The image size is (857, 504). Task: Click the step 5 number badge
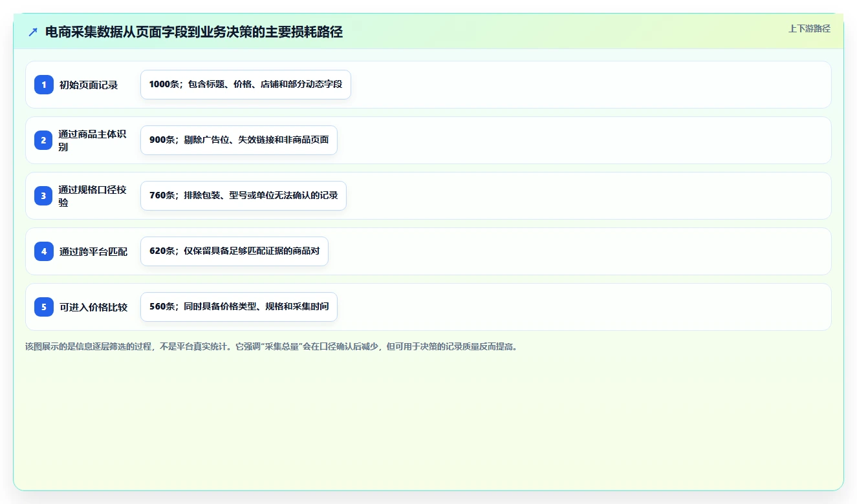point(44,307)
